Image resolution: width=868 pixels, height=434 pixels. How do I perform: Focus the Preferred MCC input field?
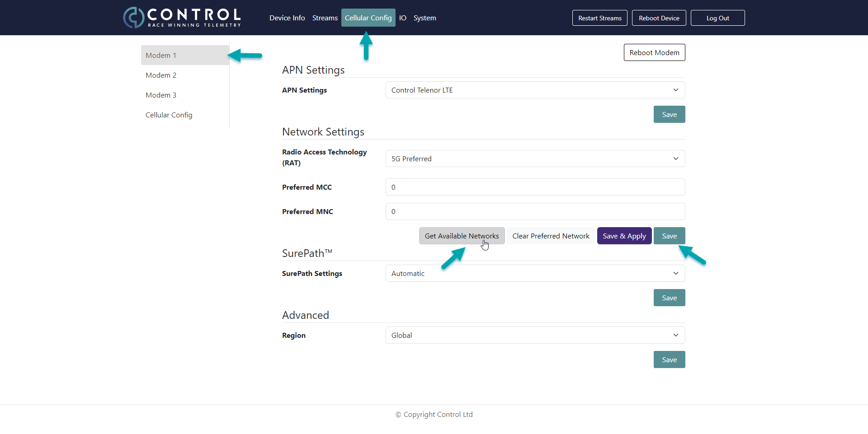coord(535,187)
